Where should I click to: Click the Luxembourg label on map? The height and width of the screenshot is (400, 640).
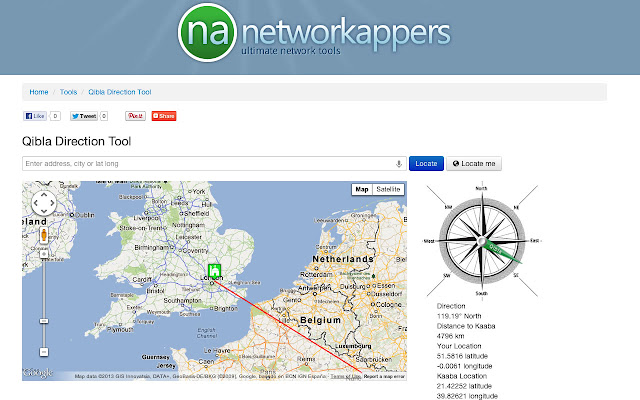(x=353, y=346)
